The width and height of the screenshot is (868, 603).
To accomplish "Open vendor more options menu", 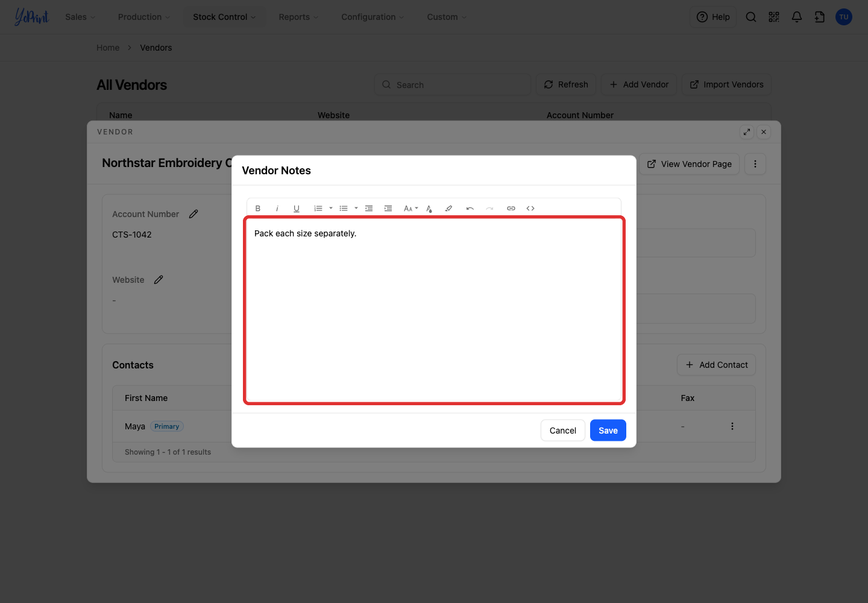I will click(x=755, y=164).
